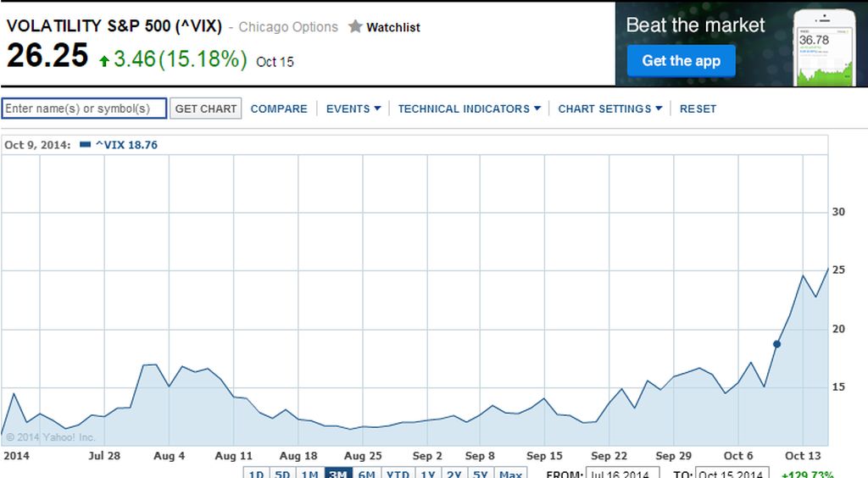Click the 25 y-axis label

click(838, 270)
